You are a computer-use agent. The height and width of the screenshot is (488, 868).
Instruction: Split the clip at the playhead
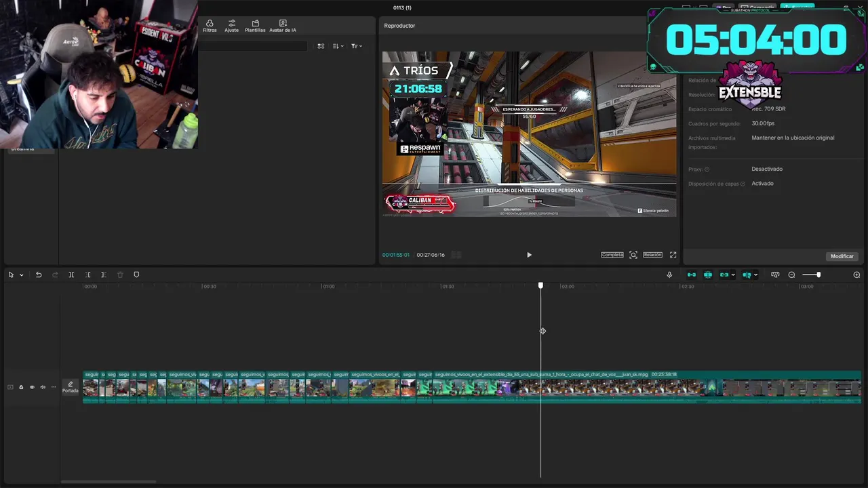click(71, 274)
